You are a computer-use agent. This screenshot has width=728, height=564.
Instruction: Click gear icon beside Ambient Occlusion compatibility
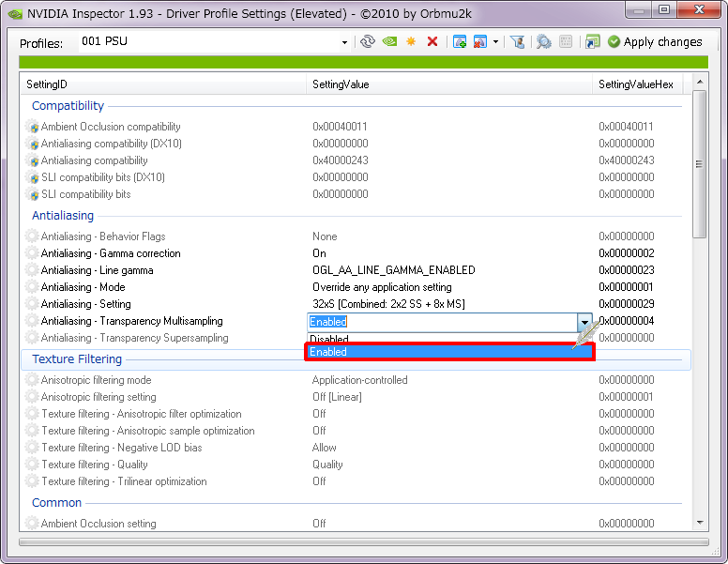click(32, 127)
